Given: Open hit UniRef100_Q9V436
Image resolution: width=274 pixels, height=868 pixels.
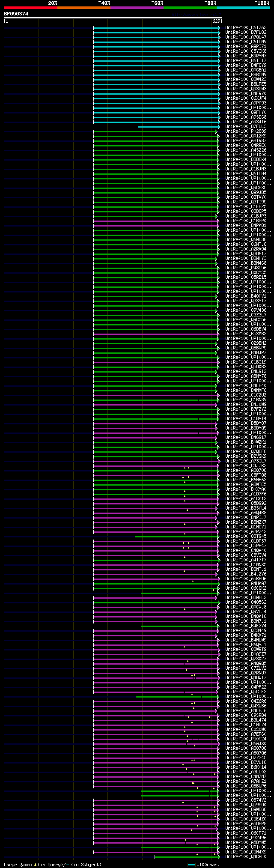Looking at the screenshot, I should click(246, 310).
